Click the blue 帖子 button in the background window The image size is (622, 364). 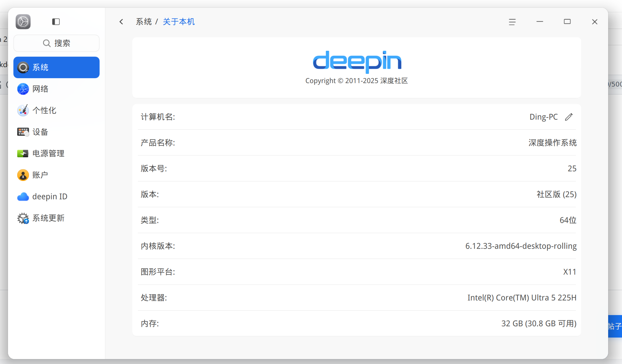(x=615, y=326)
